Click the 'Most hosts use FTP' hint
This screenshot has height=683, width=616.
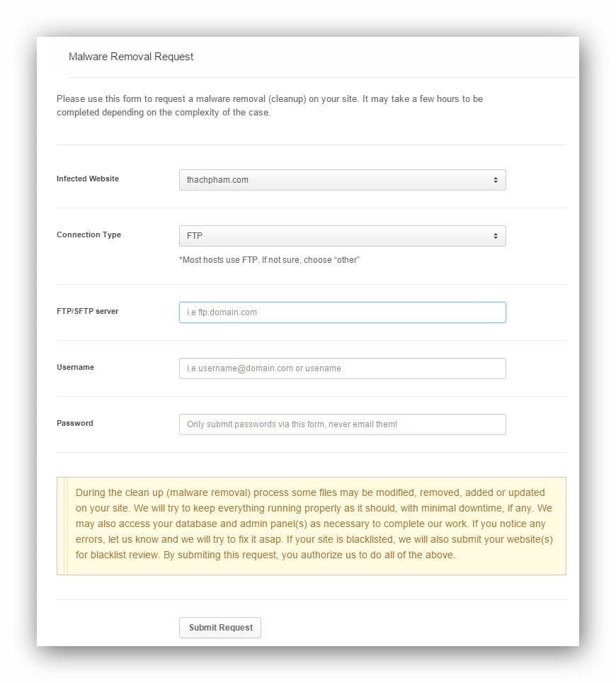point(269,260)
